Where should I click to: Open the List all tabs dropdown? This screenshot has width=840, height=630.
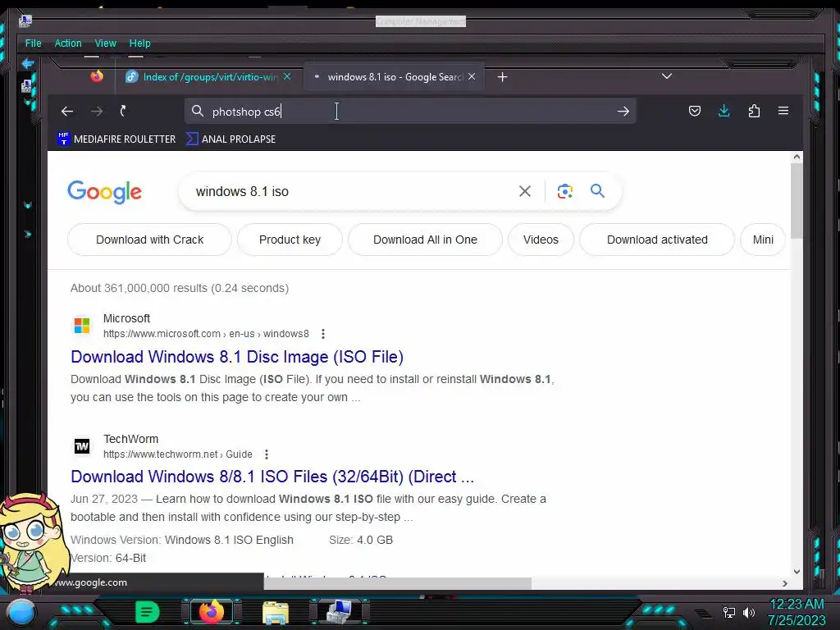click(x=666, y=76)
